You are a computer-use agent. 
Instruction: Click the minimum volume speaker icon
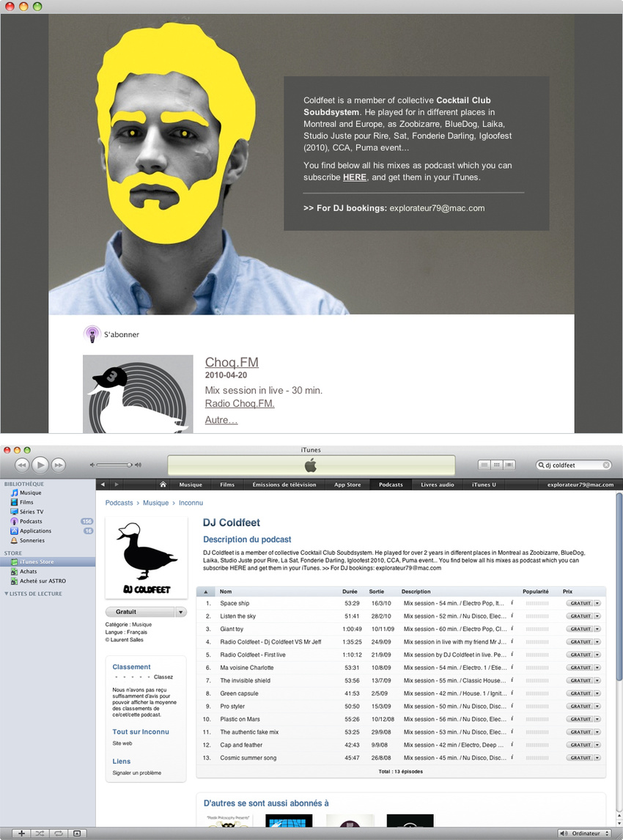click(x=92, y=465)
